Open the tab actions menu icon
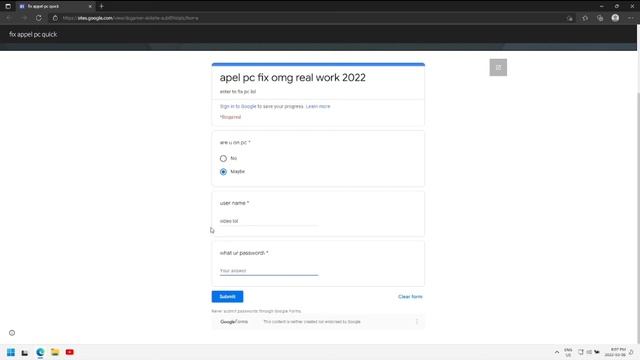 tap(8, 6)
